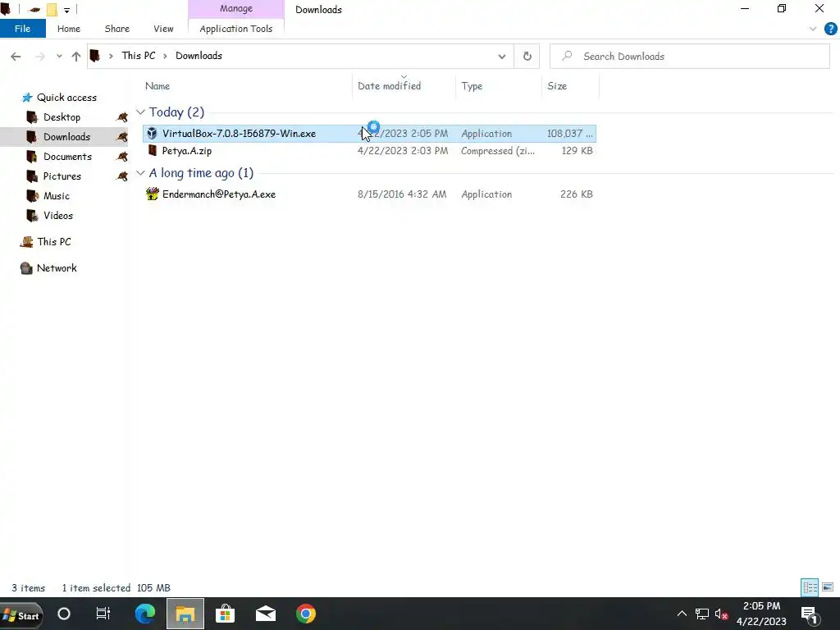Open Network in the sidebar
840x630 pixels.
(x=57, y=268)
